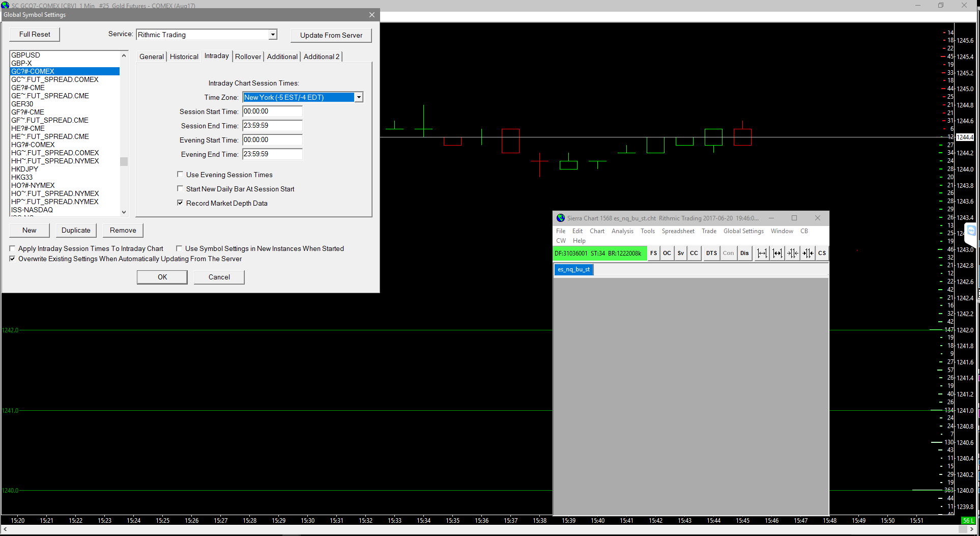Open the Time Zone dropdown
Image resolution: width=980 pixels, height=536 pixels.
point(359,97)
